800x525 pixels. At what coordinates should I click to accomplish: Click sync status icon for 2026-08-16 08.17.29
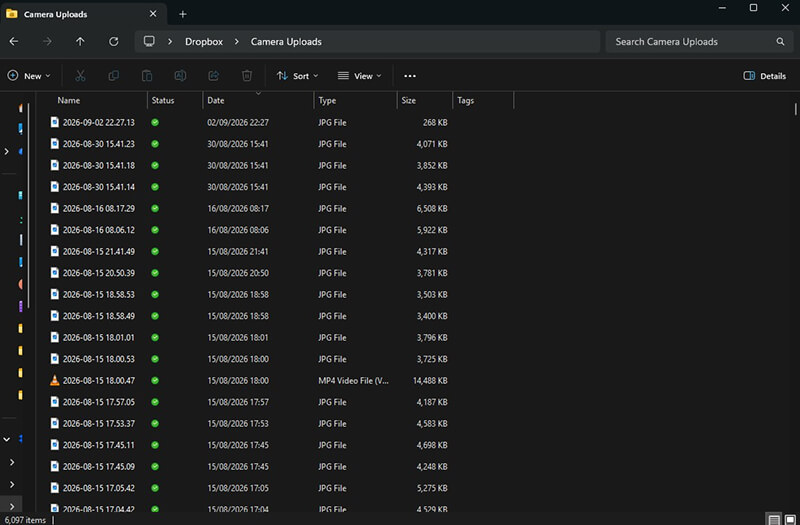point(155,209)
